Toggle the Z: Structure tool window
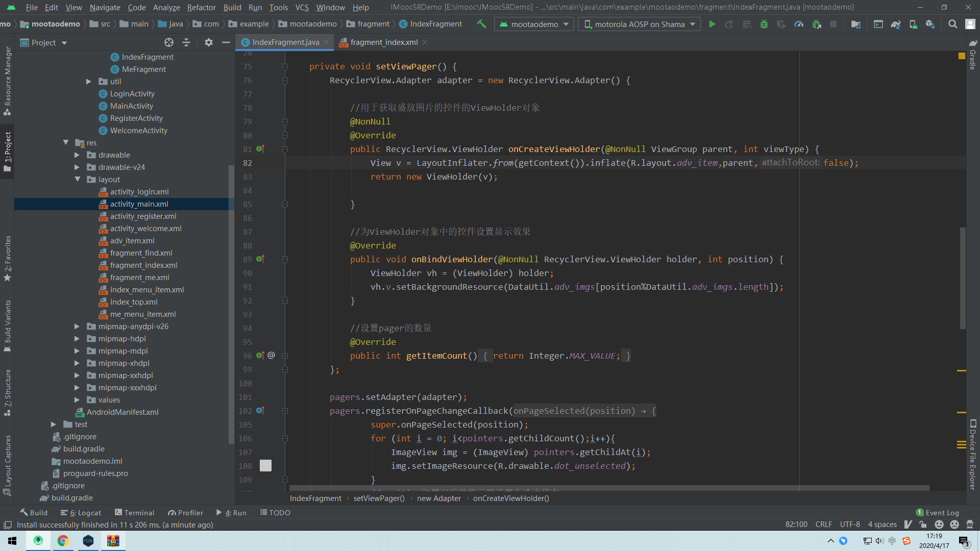Image resolution: width=980 pixels, height=551 pixels. (x=7, y=392)
